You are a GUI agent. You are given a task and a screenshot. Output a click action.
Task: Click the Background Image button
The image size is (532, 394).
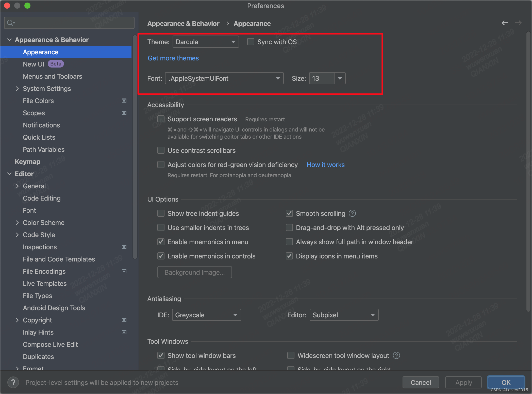(194, 272)
